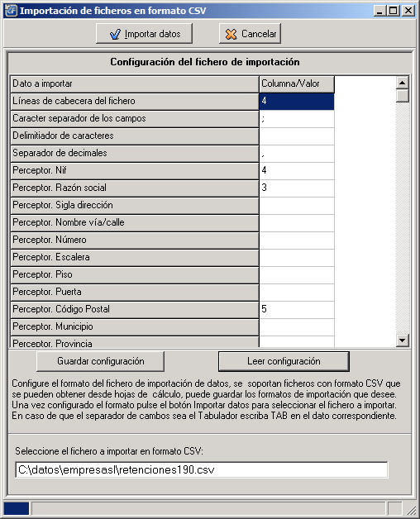420x519 pixels.
Task: Select the Perceptor. Nif value cell
Action: pos(297,171)
